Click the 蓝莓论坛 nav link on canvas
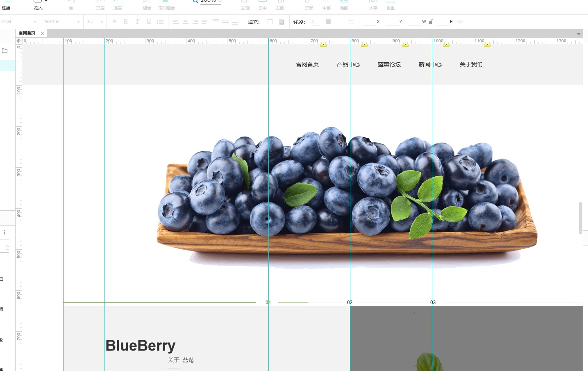 click(389, 64)
